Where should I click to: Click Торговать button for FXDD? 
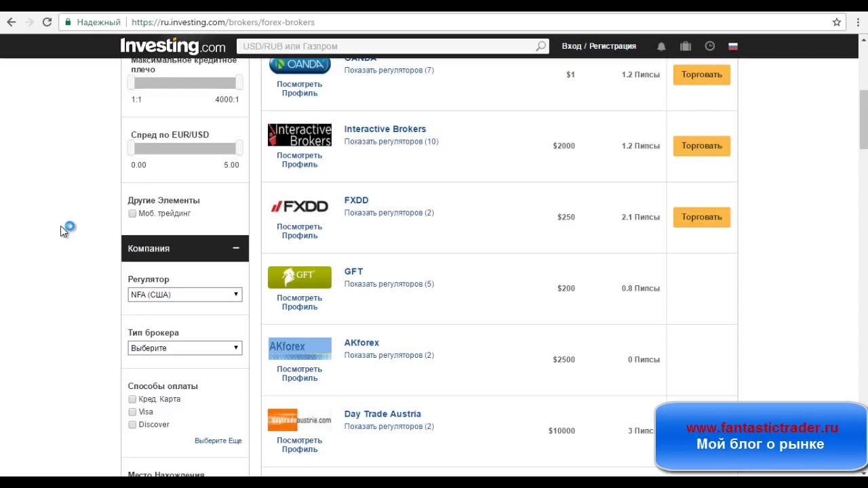click(x=702, y=217)
